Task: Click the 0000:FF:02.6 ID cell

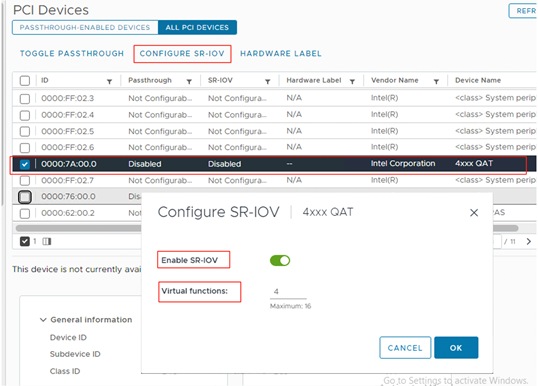Action: (67, 147)
